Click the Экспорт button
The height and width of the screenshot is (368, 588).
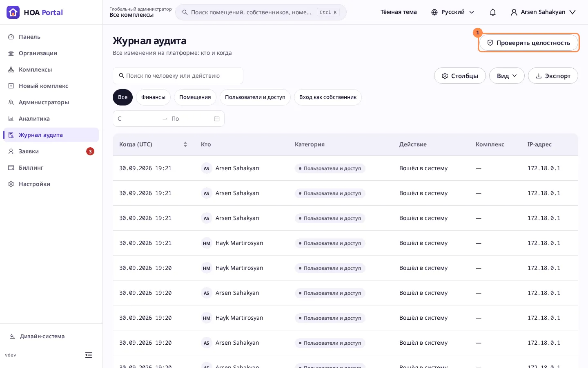553,76
